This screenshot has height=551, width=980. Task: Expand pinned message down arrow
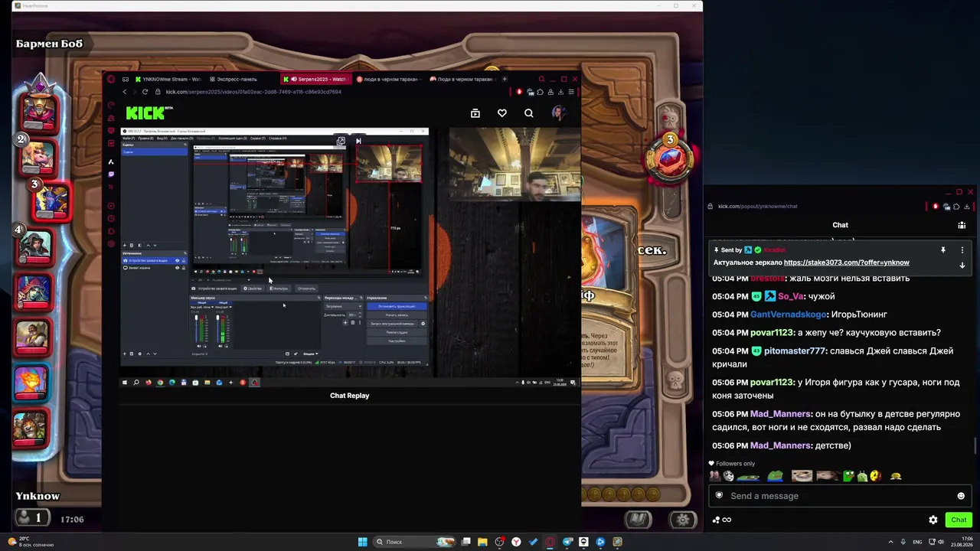pyautogui.click(x=962, y=265)
